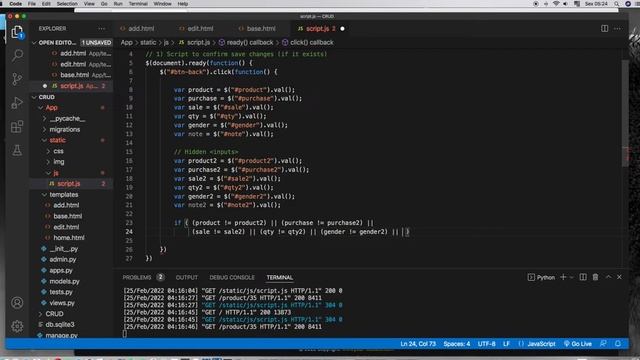Expand the __pycache__ folder
The image size is (640, 360).
pos(44,118)
